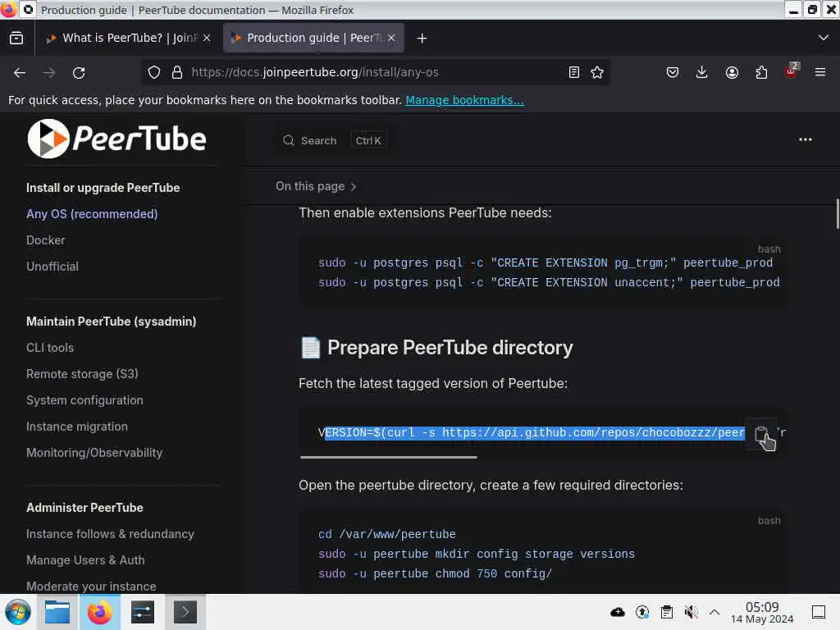Select the 'Production guide' tab

coord(313,38)
